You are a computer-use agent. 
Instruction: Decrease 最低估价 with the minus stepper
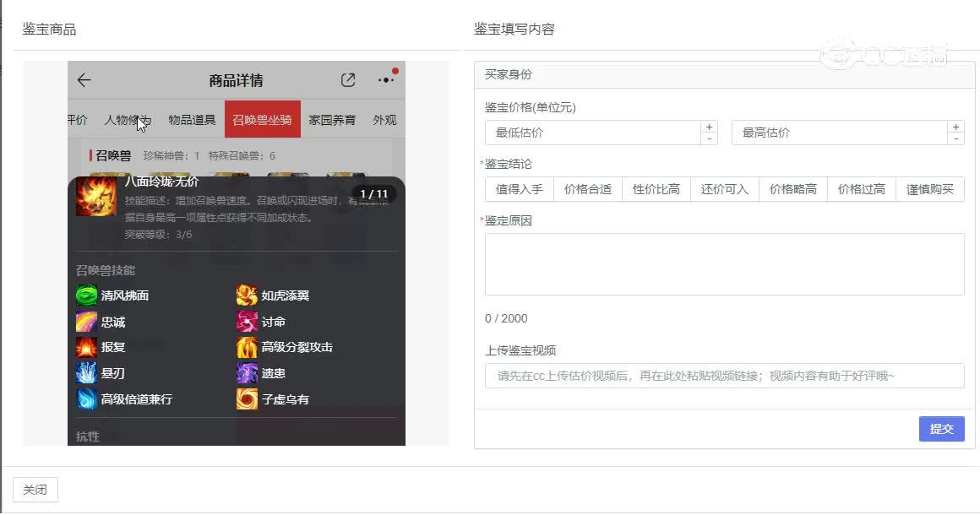point(709,138)
